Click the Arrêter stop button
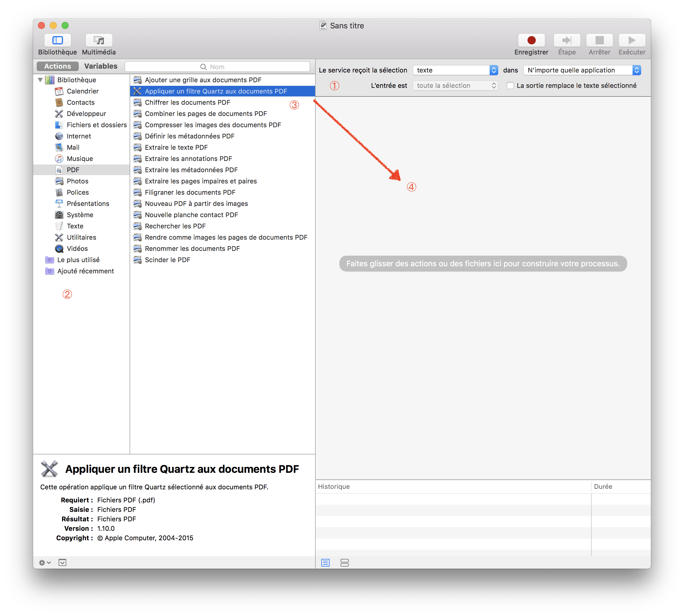The width and height of the screenshot is (684, 616). coord(599,40)
